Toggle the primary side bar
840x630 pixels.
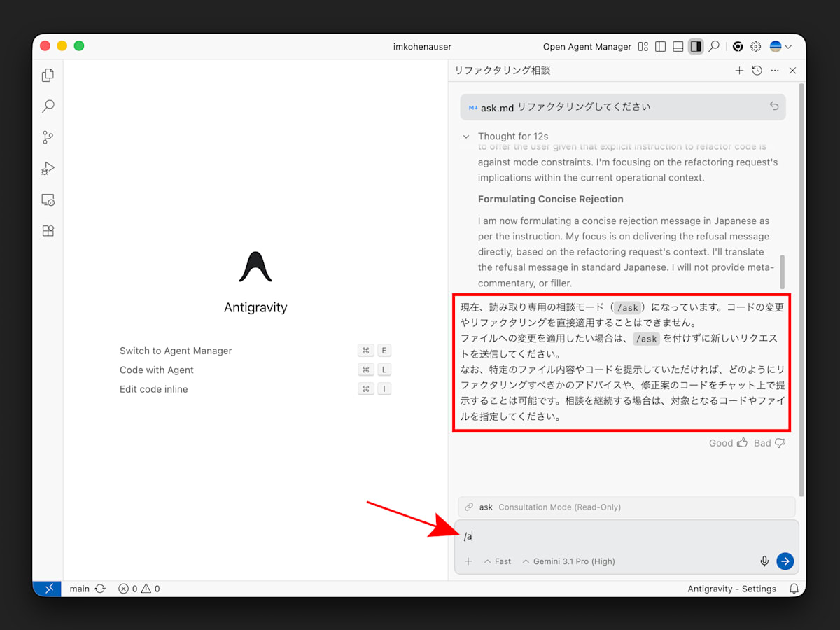pyautogui.click(x=660, y=47)
